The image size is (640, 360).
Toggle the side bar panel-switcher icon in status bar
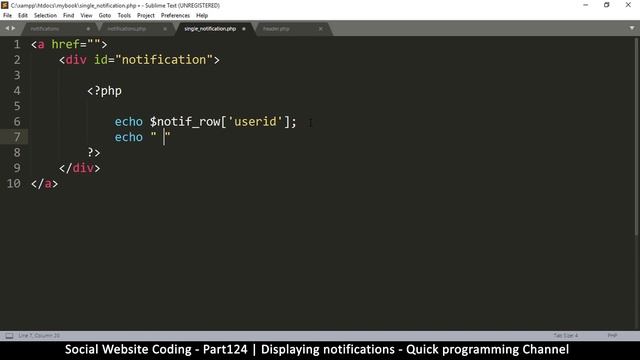[9, 336]
